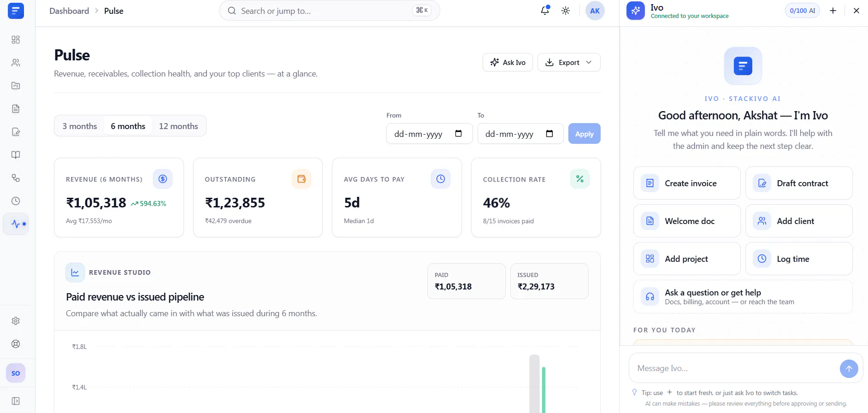Open the projects folder icon in sidebar
This screenshot has height=413, width=868.
click(x=16, y=86)
